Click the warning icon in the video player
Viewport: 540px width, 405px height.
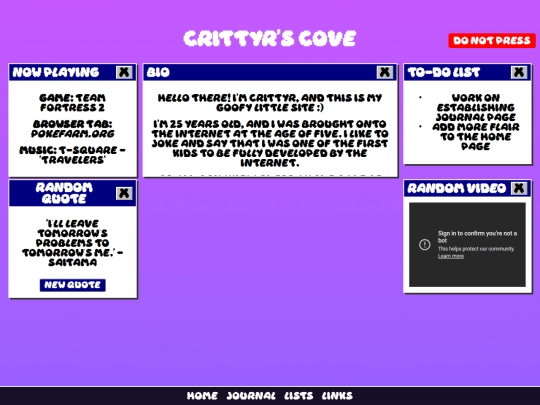425,245
